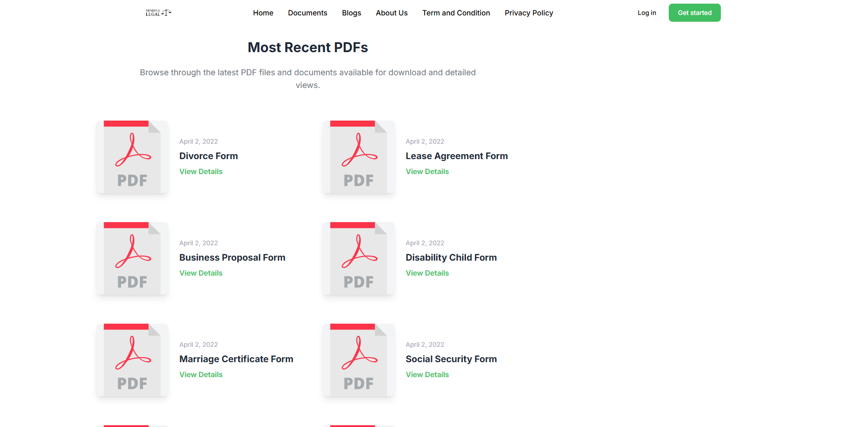
Task: Open the Privacy Policy page
Action: pos(529,13)
